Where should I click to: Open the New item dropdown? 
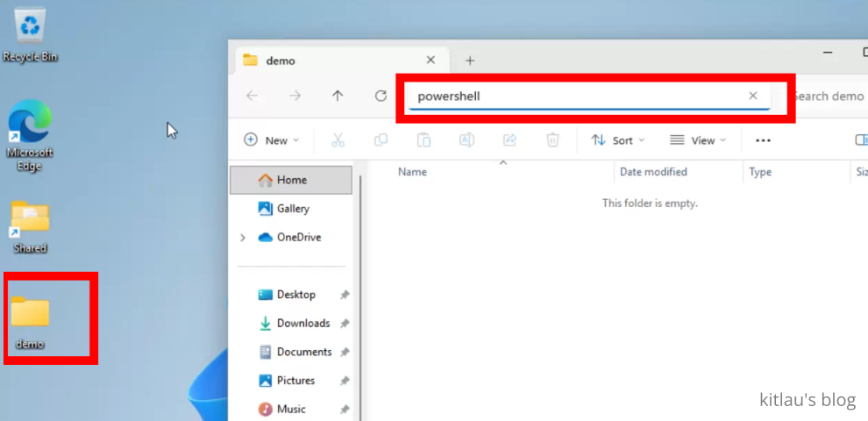pyautogui.click(x=272, y=140)
